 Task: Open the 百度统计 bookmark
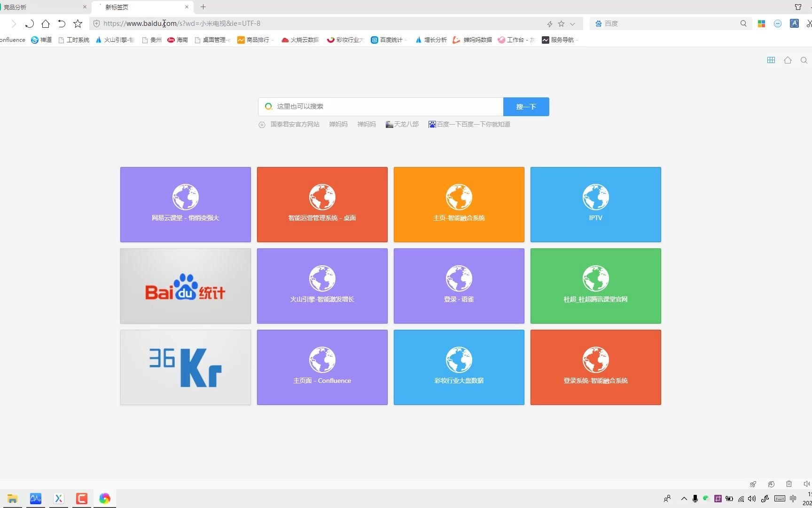coord(389,40)
